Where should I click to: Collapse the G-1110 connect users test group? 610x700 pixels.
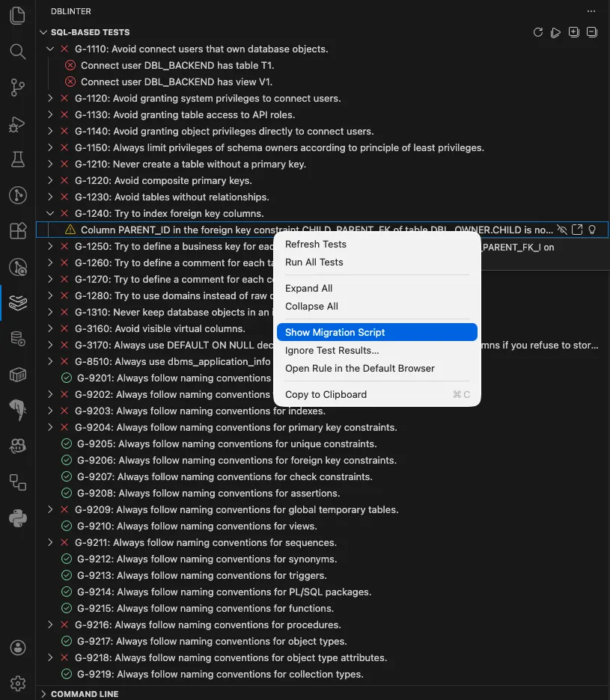click(x=50, y=49)
